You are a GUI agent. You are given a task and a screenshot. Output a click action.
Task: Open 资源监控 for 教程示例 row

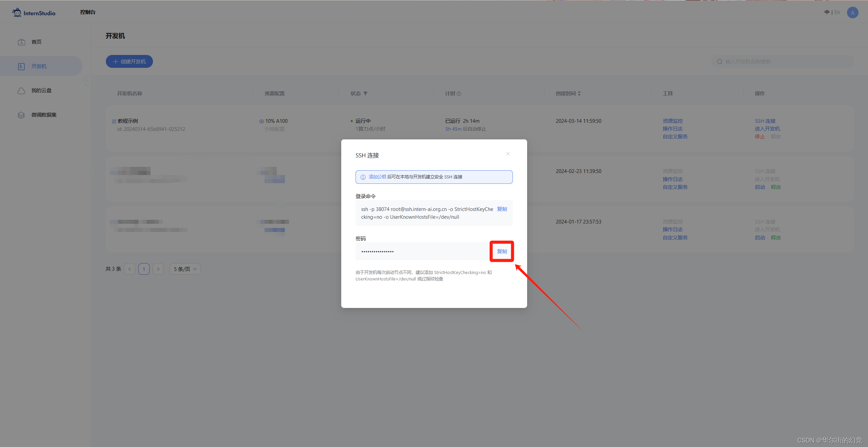[x=673, y=121]
